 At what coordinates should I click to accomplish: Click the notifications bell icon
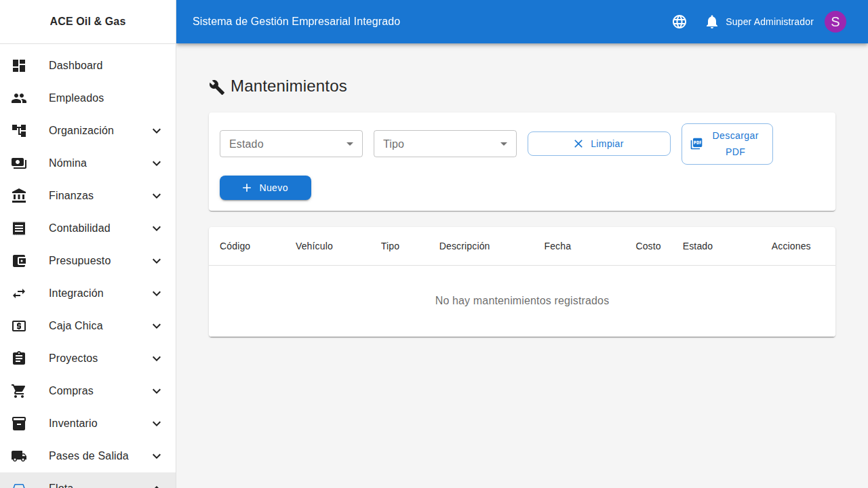pos(711,22)
